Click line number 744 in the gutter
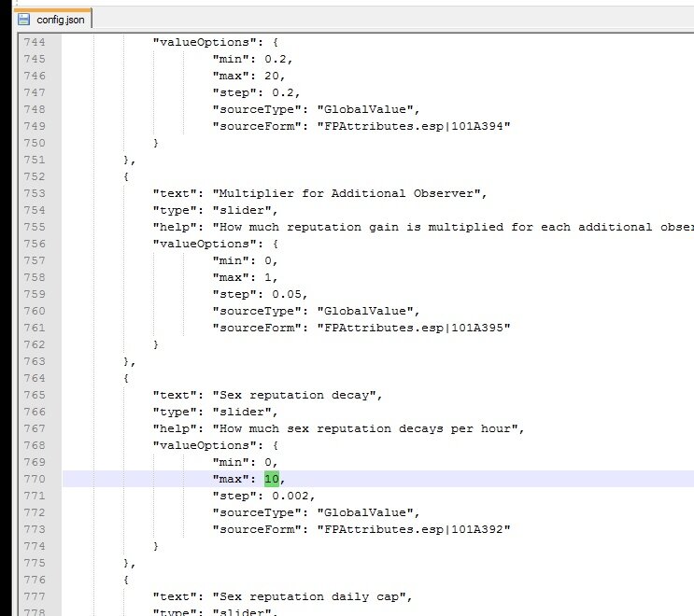 (35, 42)
